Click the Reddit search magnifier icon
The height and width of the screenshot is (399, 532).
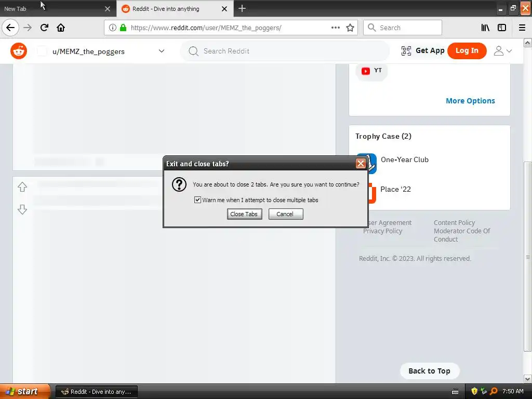coord(193,51)
